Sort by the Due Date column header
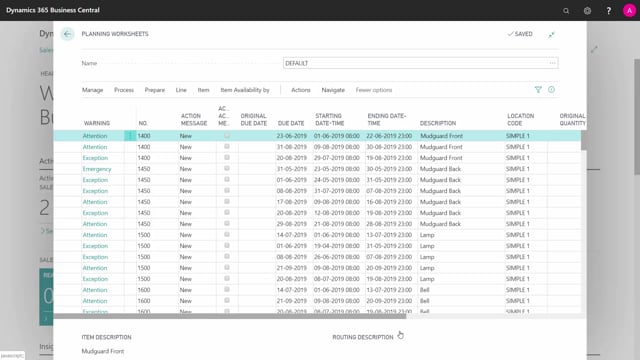The image size is (640, 360). (291, 123)
